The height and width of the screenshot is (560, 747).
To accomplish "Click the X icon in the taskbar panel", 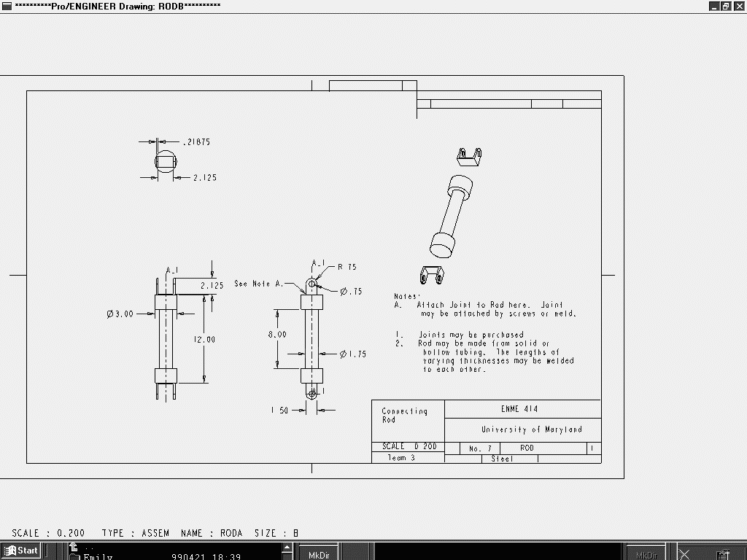I will click(x=684, y=554).
